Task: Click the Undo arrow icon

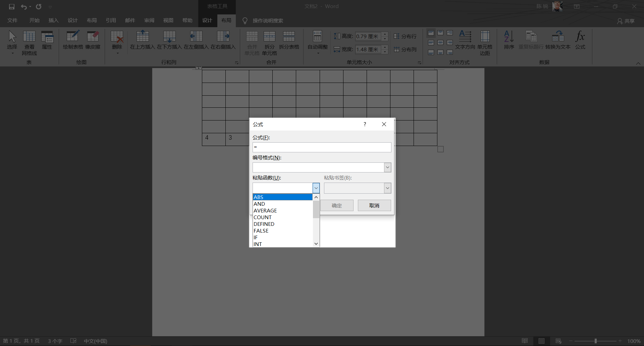Action: (24, 7)
